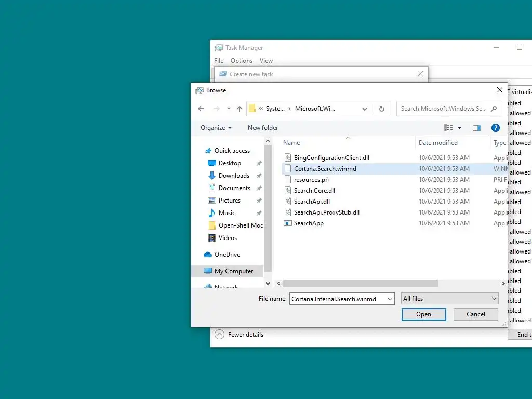Open Downloads in the navigation pane
The height and width of the screenshot is (399, 532).
tap(234, 176)
